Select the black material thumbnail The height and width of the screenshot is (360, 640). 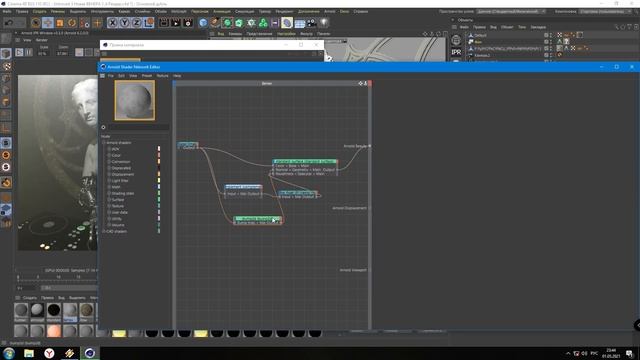(53, 311)
